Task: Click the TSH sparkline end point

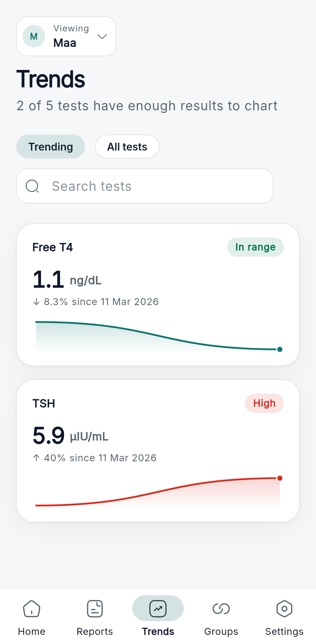Action: pyautogui.click(x=280, y=478)
